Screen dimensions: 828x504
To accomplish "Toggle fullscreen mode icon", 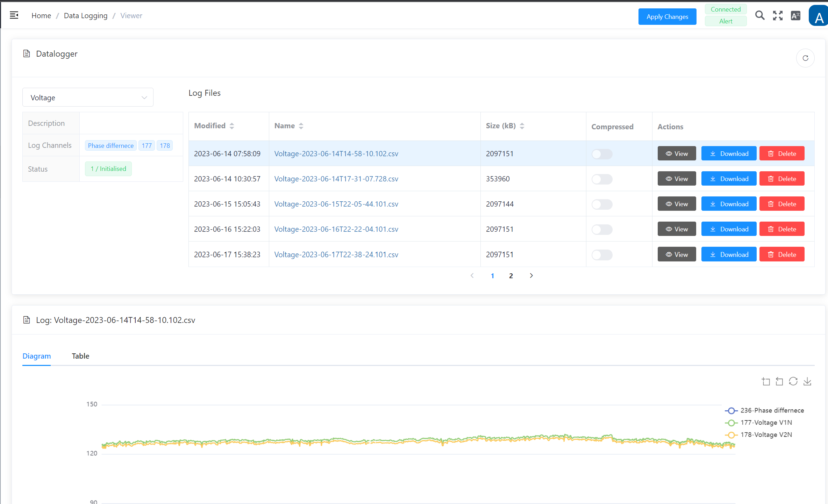I will (x=778, y=15).
